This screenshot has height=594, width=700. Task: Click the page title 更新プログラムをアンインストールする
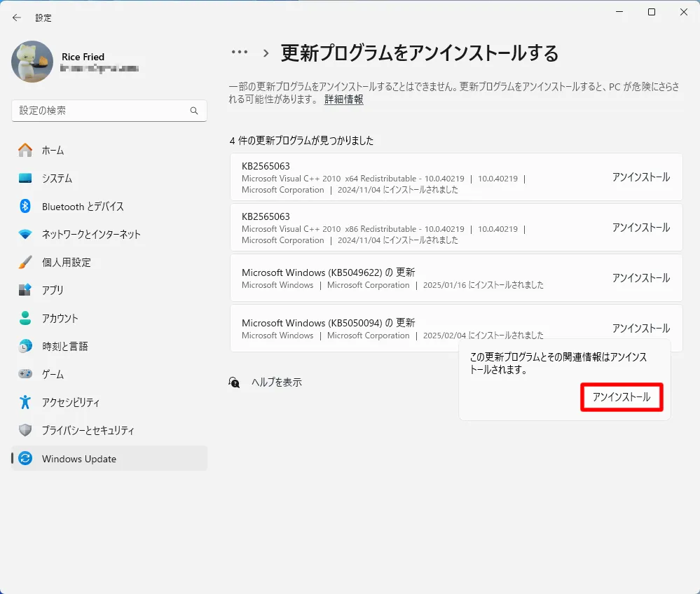click(x=420, y=53)
